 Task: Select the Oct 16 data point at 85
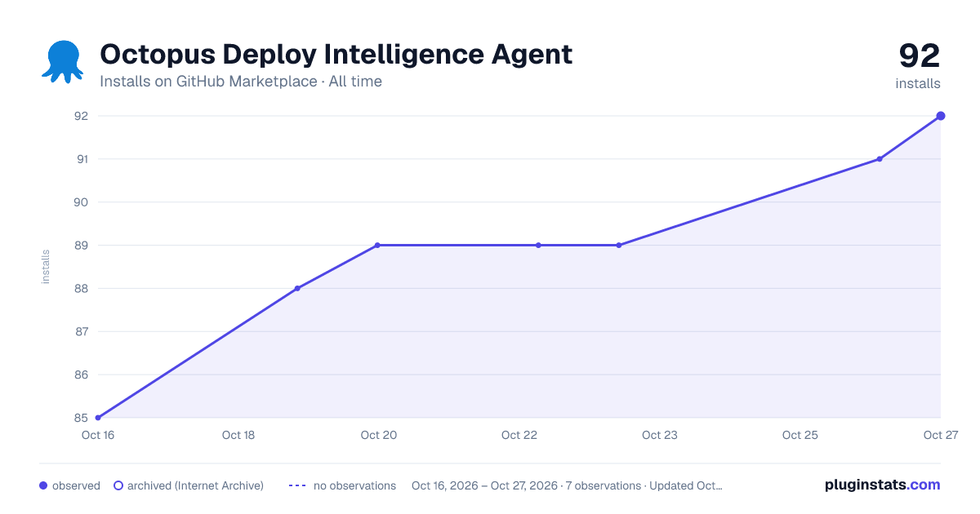[x=98, y=418]
